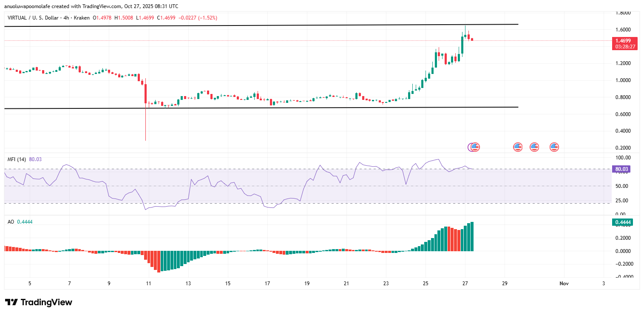Image resolution: width=644 pixels, height=315 pixels.
Task: Click the MFI (14) indicator legend
Action: [x=17, y=159]
